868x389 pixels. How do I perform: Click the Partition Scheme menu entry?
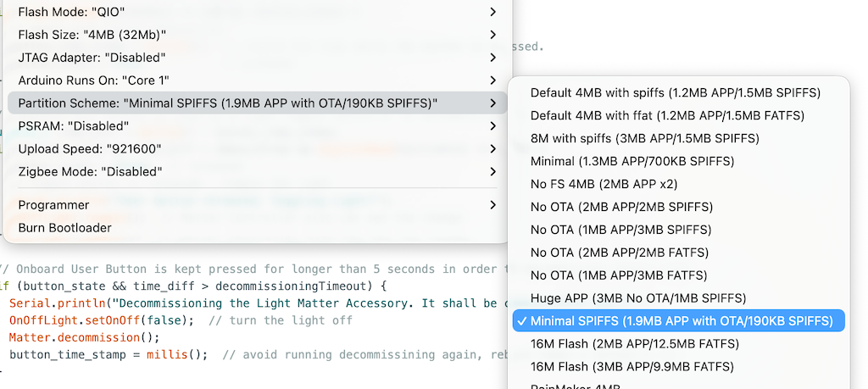coord(254,103)
